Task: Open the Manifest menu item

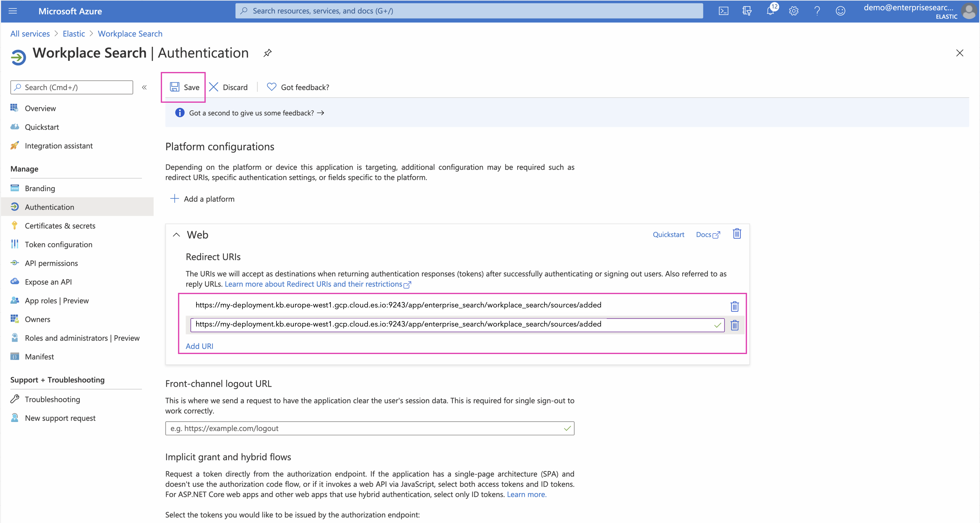Action: [x=39, y=356]
